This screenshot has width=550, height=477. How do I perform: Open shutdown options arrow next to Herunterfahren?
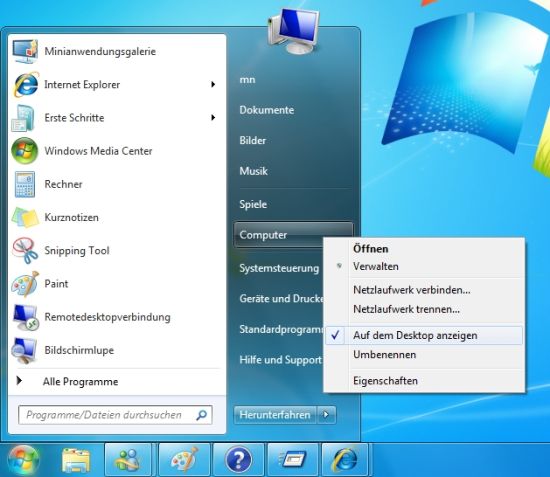click(x=326, y=415)
